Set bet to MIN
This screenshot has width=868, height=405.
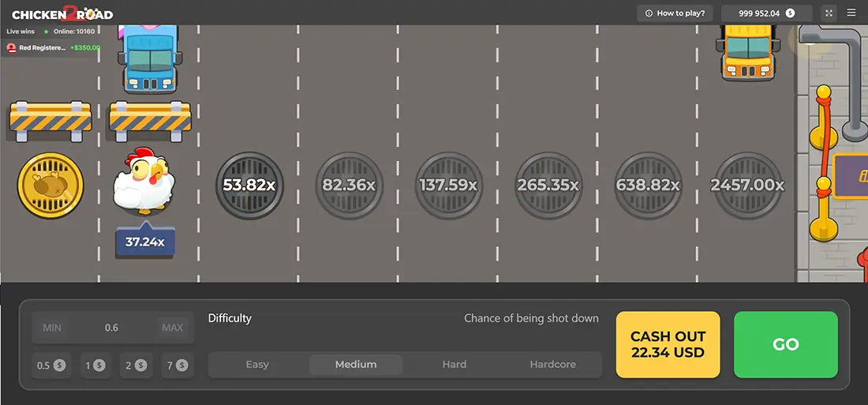click(x=52, y=328)
